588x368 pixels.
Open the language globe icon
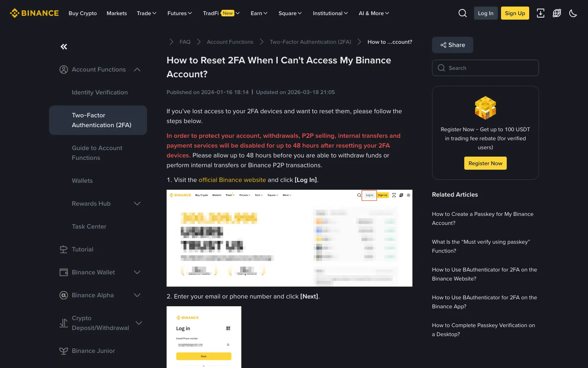pos(557,13)
